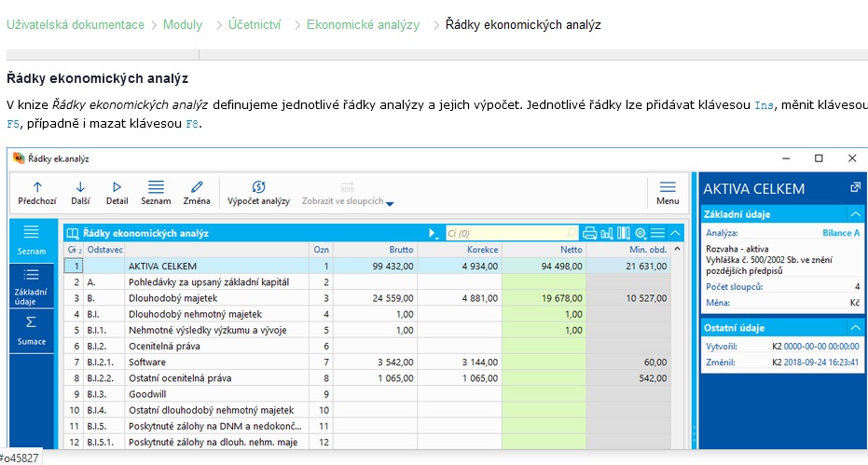Click the Vytvořil timestamp 0000-00-00 00:00:00

pos(821,347)
